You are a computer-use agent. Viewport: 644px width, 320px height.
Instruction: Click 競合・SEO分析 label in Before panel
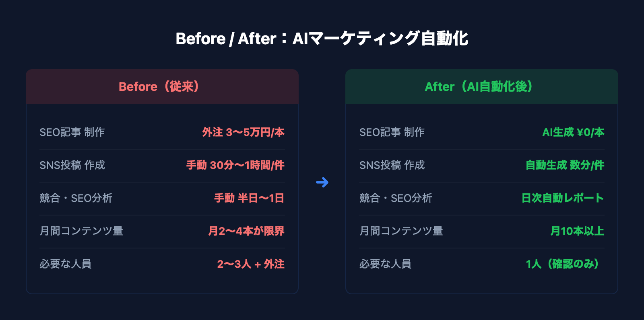coord(76,198)
